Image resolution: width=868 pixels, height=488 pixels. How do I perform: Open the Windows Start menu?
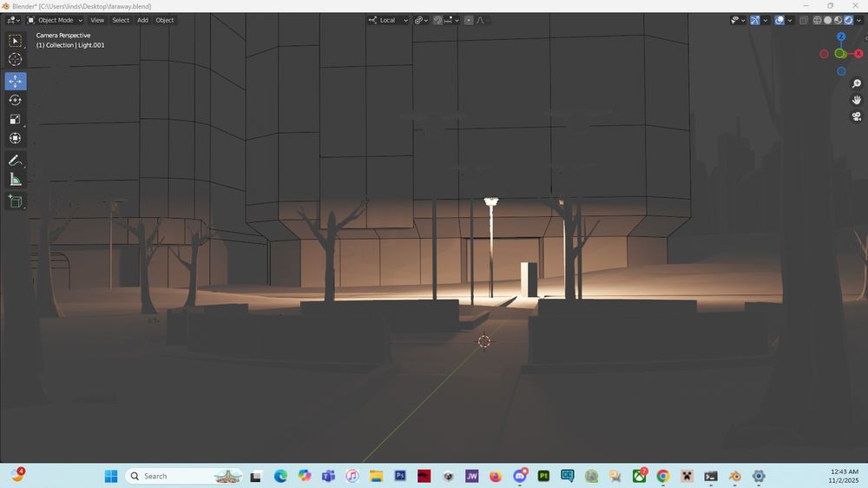[111, 477]
